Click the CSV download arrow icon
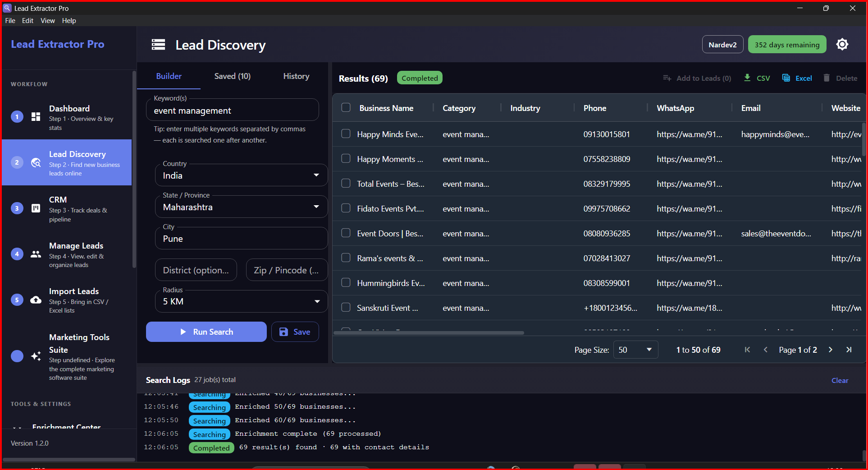The height and width of the screenshot is (470, 868). tap(747, 78)
